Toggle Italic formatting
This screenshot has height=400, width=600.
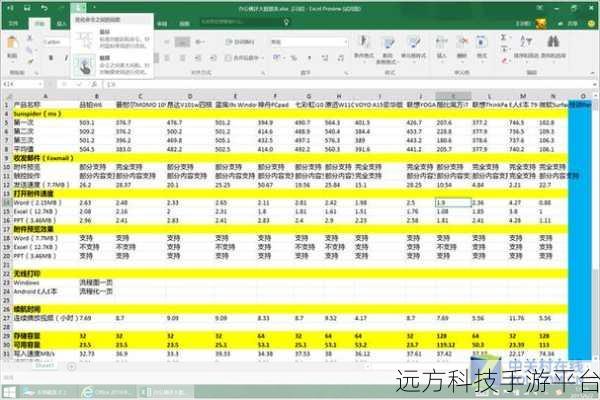(x=66, y=58)
